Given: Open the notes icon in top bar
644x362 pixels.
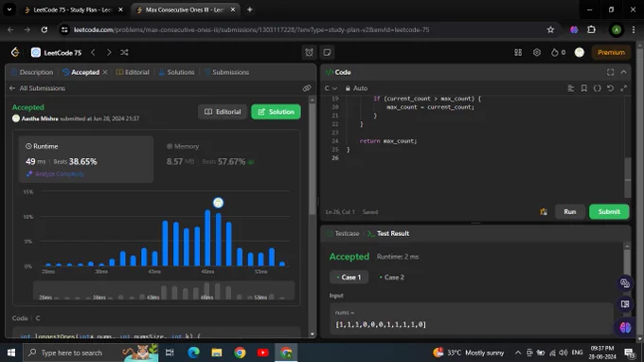Looking at the screenshot, I should [328, 52].
